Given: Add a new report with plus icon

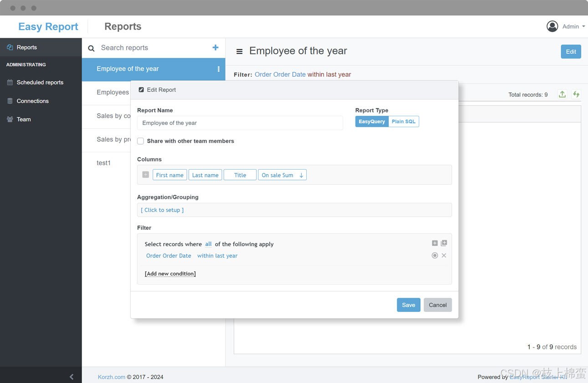Looking at the screenshot, I should [x=216, y=47].
